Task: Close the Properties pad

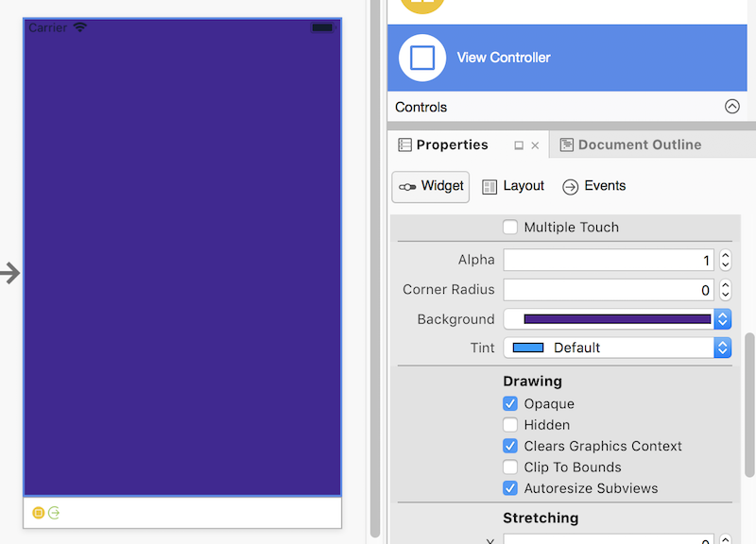Action: tap(535, 145)
